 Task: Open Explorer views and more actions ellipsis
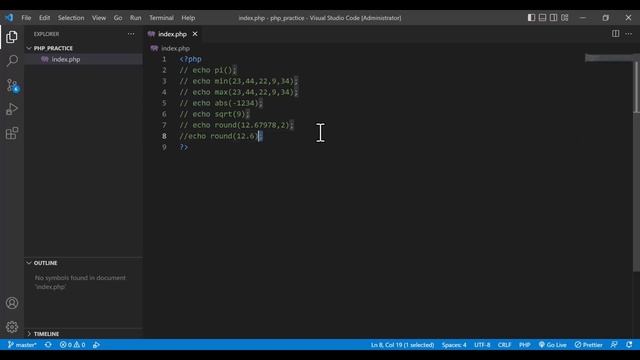pyautogui.click(x=131, y=34)
